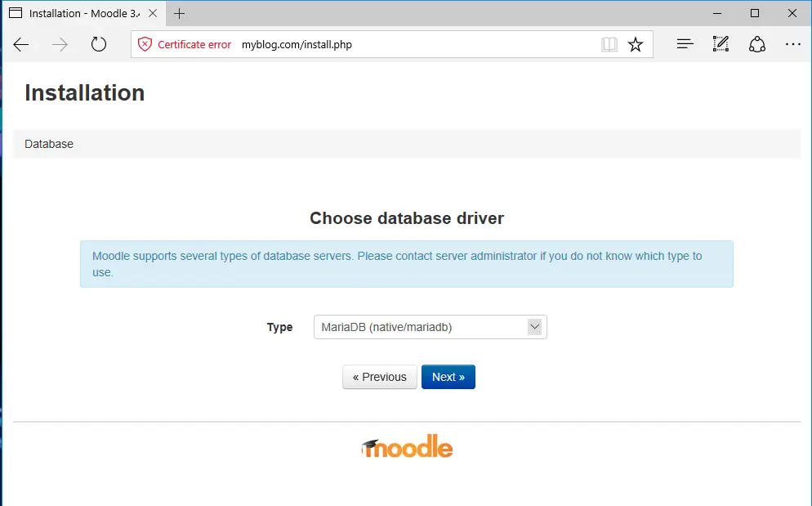
Task: Make a Web Note pen icon
Action: click(x=721, y=45)
